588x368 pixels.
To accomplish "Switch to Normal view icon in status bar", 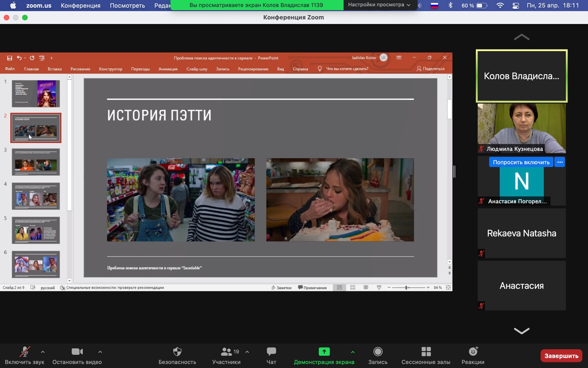I will click(340, 287).
